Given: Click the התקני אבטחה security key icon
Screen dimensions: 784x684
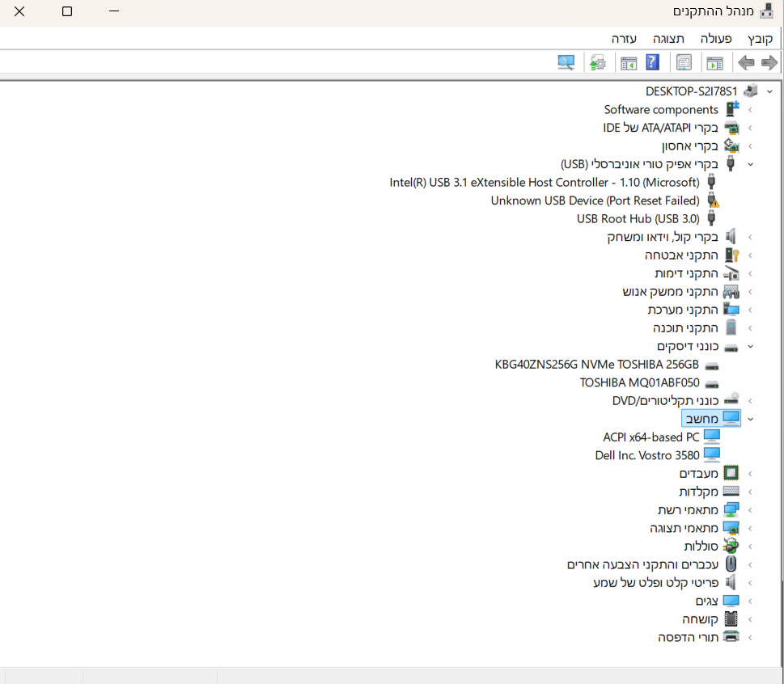Looking at the screenshot, I should (x=732, y=255).
